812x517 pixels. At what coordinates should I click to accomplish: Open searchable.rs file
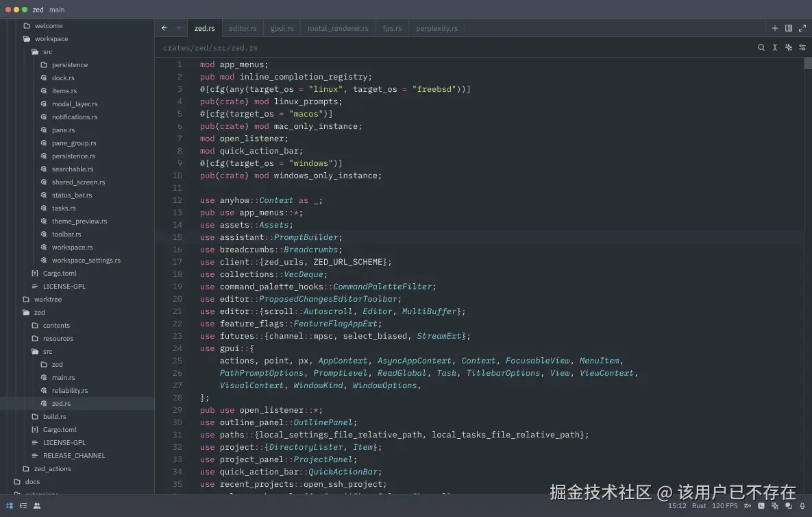[x=77, y=169]
